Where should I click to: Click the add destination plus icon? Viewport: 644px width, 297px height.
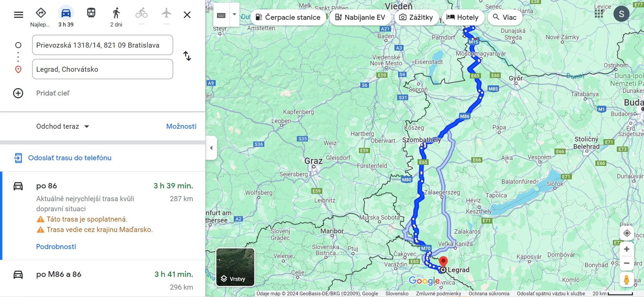click(x=18, y=93)
